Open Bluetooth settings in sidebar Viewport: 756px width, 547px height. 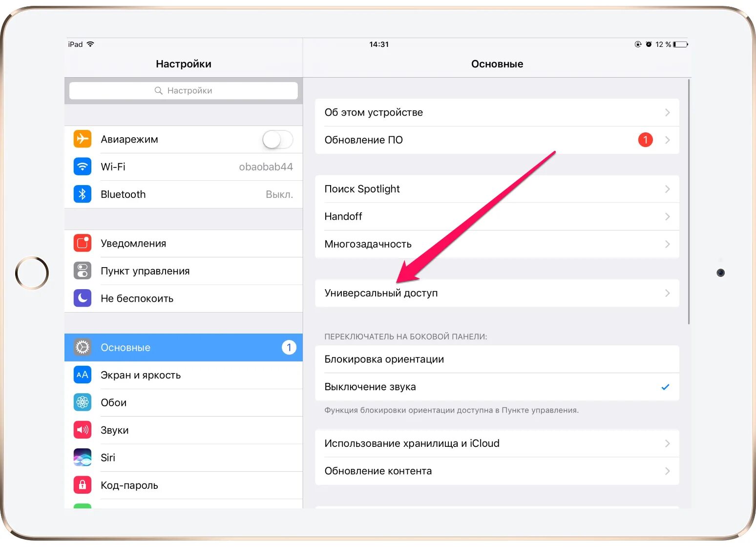click(x=184, y=194)
